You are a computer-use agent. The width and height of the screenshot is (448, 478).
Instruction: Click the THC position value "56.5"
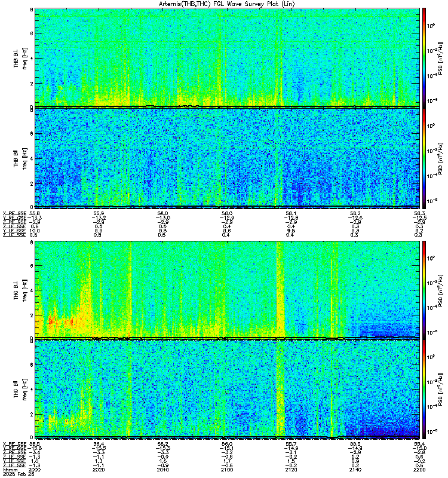pos(34,444)
